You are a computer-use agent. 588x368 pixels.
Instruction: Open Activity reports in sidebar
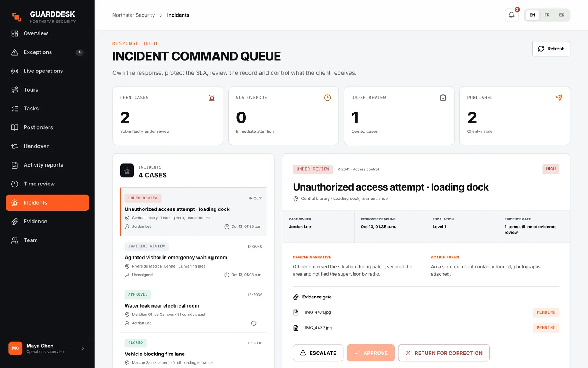(x=47, y=165)
